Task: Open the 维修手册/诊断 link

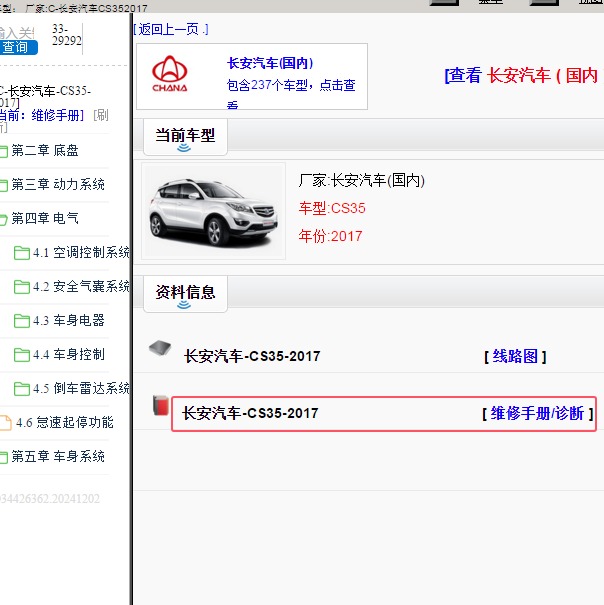Action: pyautogui.click(x=537, y=413)
